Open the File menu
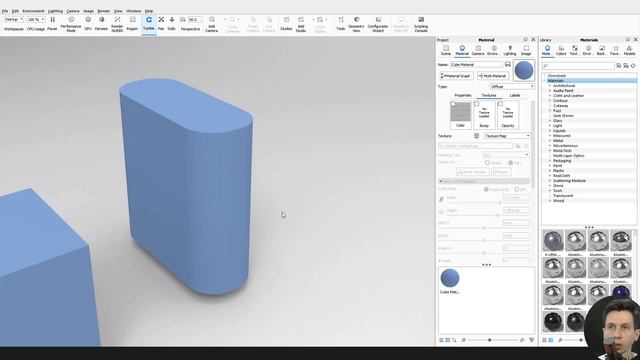The width and height of the screenshot is (640, 360). click(5, 11)
